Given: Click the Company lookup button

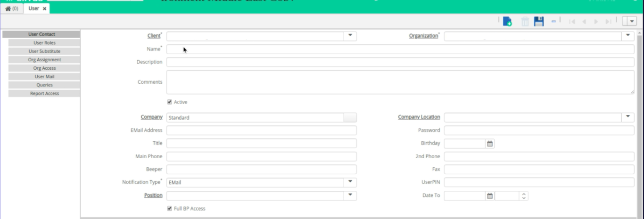Looking at the screenshot, I should [x=350, y=117].
